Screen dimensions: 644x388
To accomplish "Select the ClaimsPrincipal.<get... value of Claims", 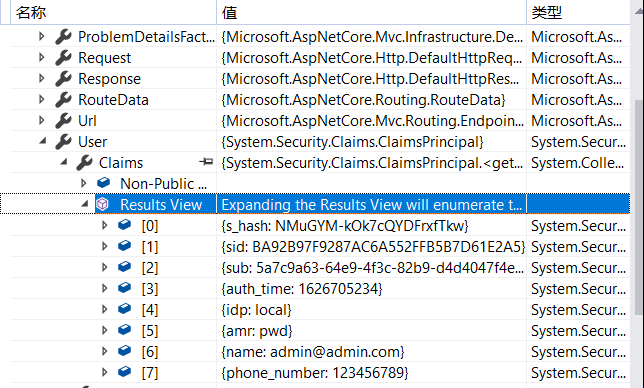I will point(372,163).
